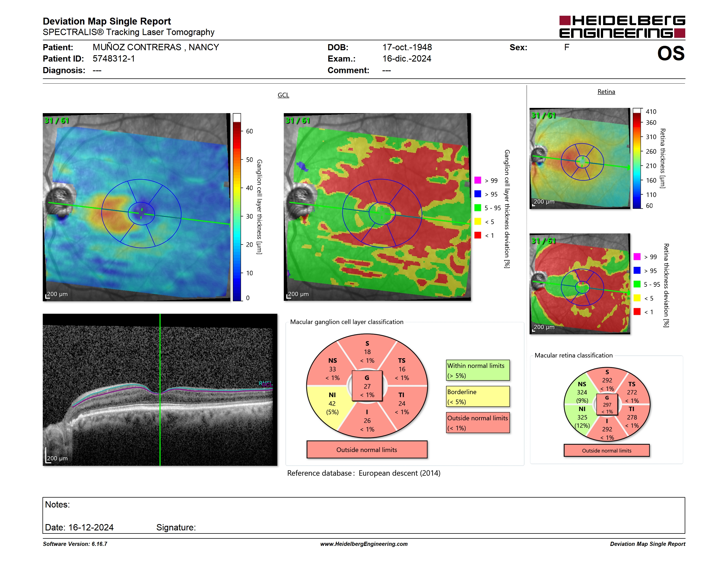The width and height of the screenshot is (728, 563).
Task: Select green 5 - 95 swatch in Retina deviation legend
Action: [637, 284]
